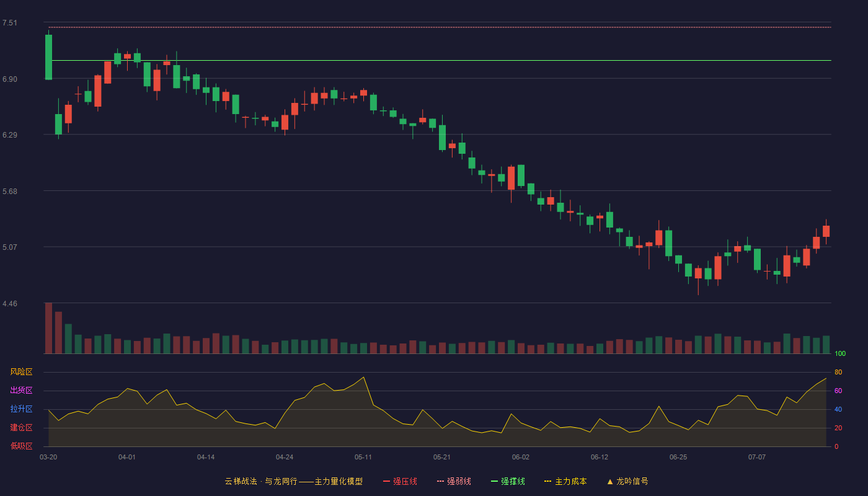The image size is (868, 496).
Task: Click the 5.68 price axis label
Action: click(9, 192)
